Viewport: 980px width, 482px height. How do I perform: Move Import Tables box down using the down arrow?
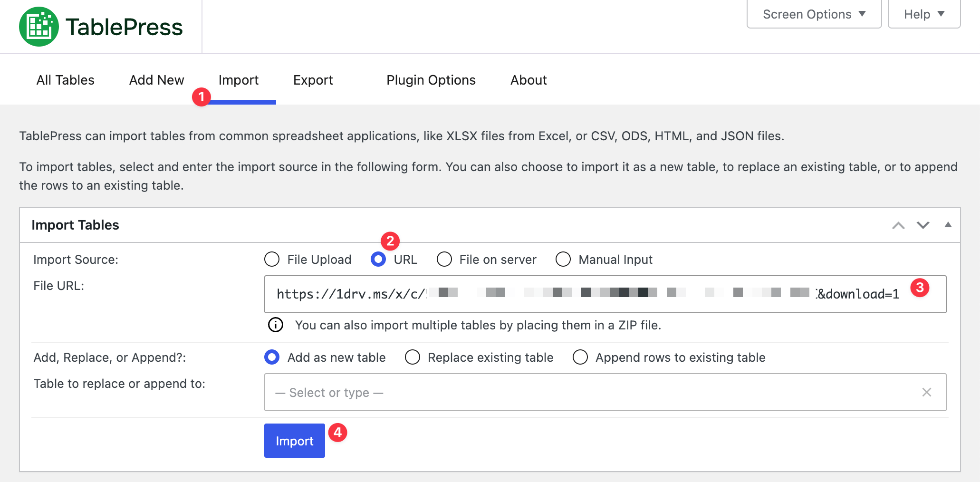coord(922,225)
